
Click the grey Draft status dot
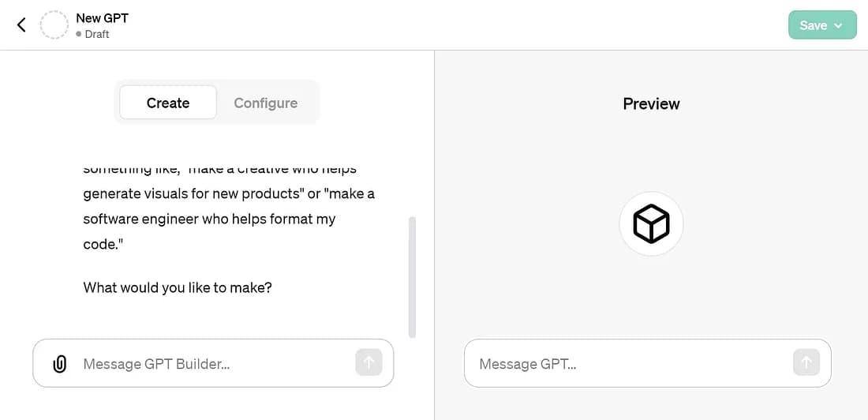[x=79, y=35]
